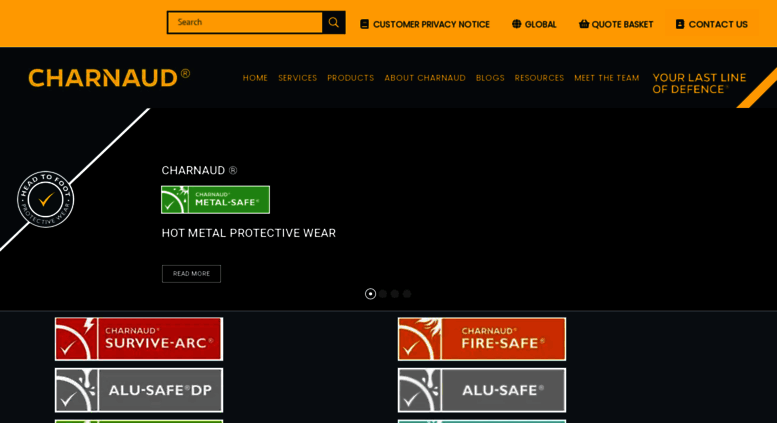Click the Head to Foot Protective Wear badge
The image size is (777, 423).
46,200
